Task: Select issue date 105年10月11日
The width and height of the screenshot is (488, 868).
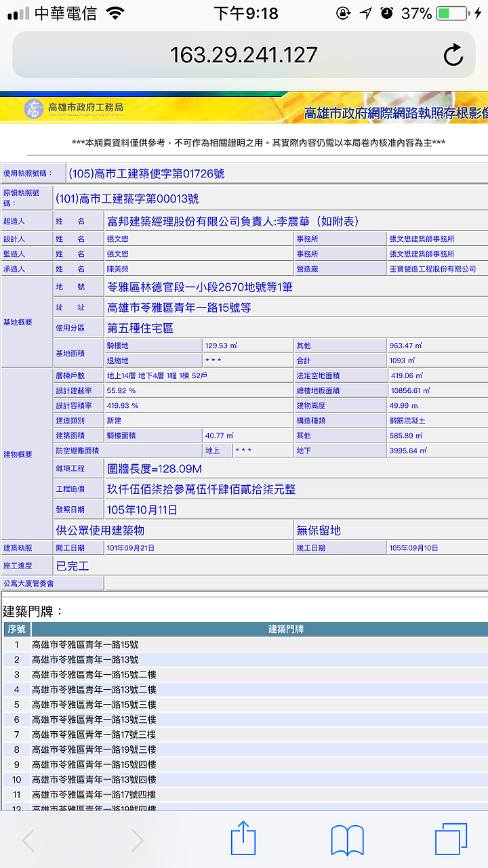Action: pyautogui.click(x=142, y=510)
